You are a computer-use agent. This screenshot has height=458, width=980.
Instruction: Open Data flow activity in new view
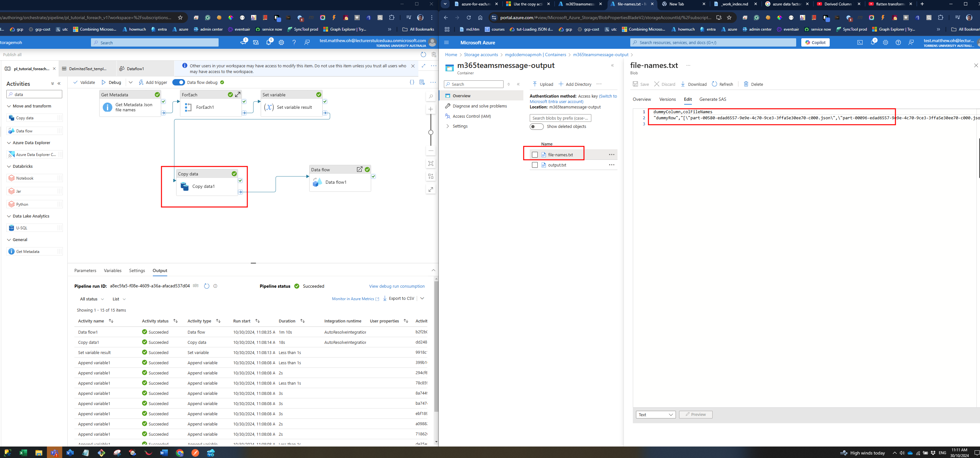click(359, 169)
